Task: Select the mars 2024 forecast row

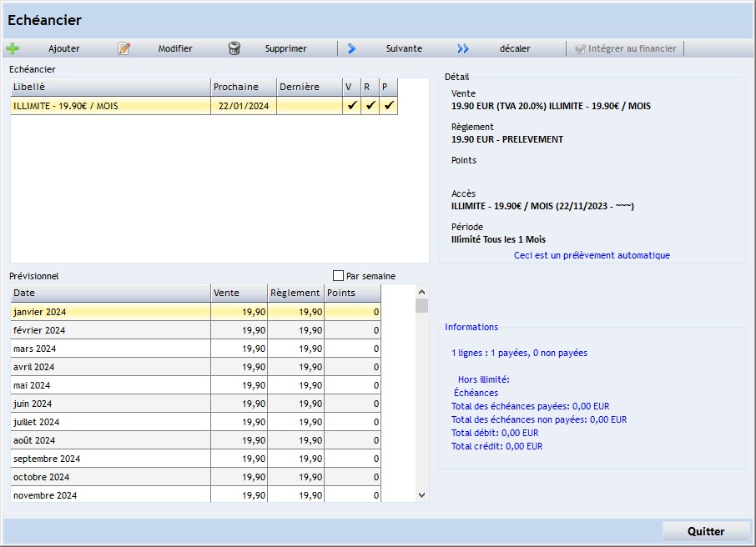Action: click(x=108, y=349)
